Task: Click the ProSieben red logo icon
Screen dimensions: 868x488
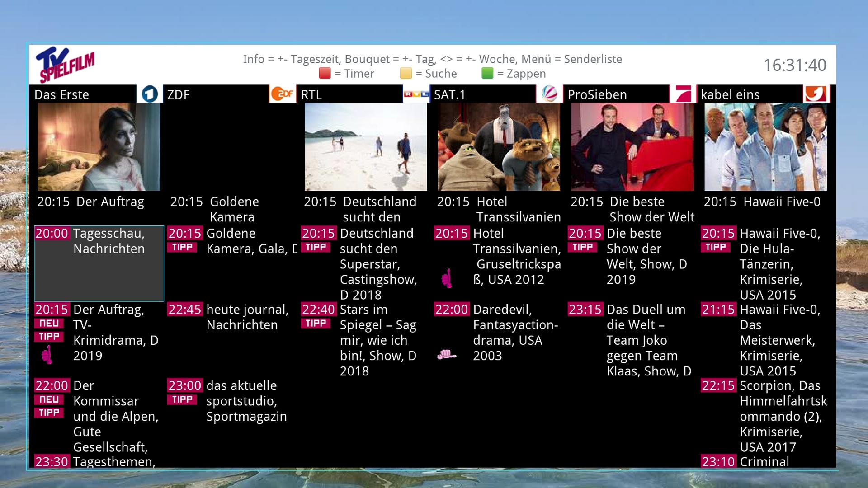Action: pyautogui.click(x=683, y=94)
